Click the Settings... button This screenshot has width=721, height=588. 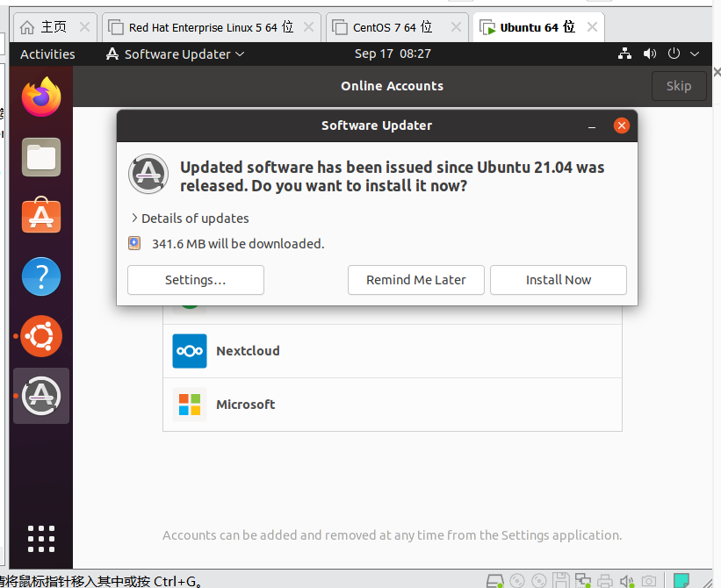(x=196, y=280)
